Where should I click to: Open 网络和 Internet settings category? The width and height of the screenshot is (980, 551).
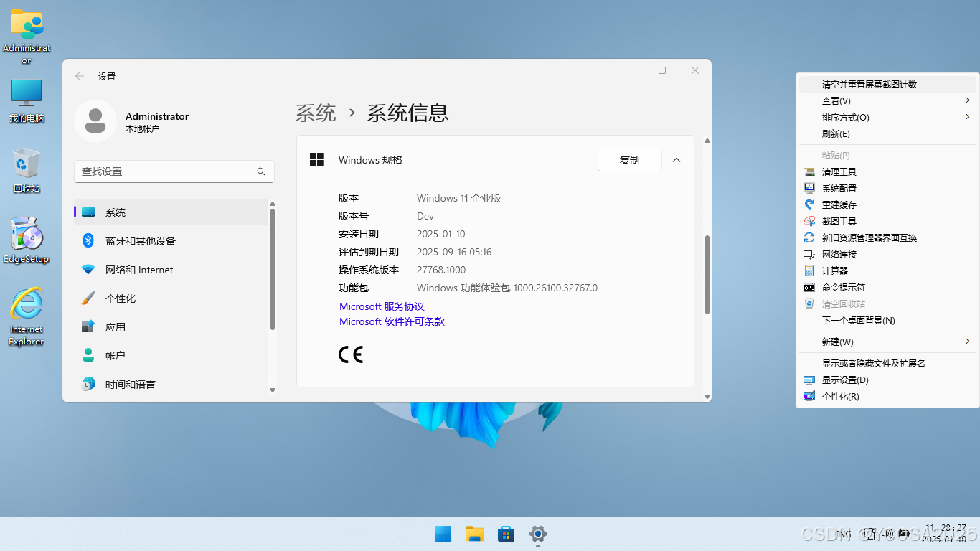[x=171, y=270]
